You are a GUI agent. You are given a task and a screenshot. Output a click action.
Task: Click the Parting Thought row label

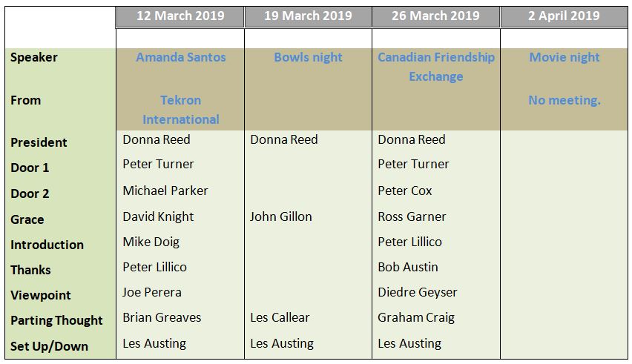(x=56, y=320)
